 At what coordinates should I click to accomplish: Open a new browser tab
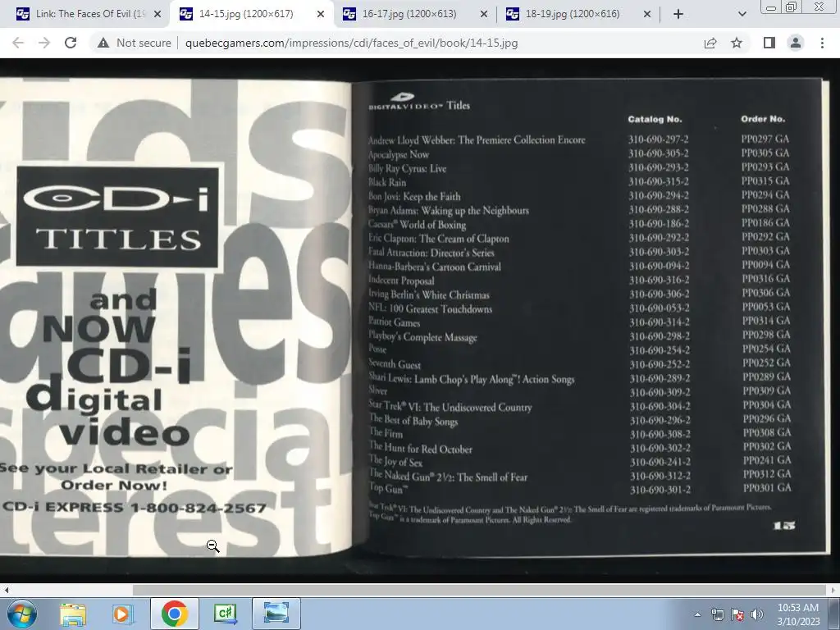tap(678, 15)
